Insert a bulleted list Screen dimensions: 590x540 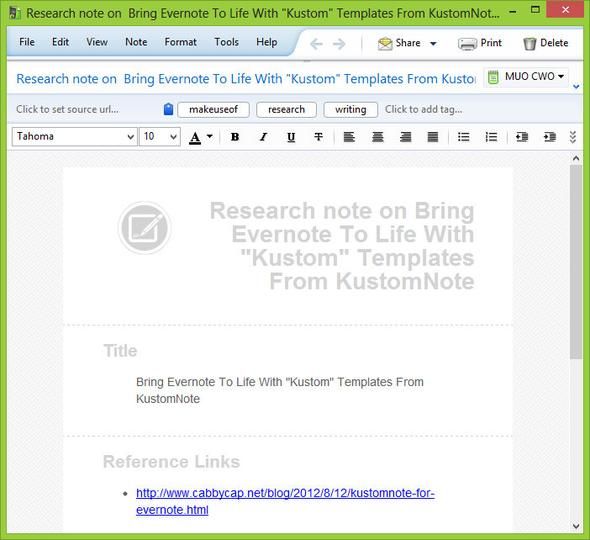click(x=464, y=137)
